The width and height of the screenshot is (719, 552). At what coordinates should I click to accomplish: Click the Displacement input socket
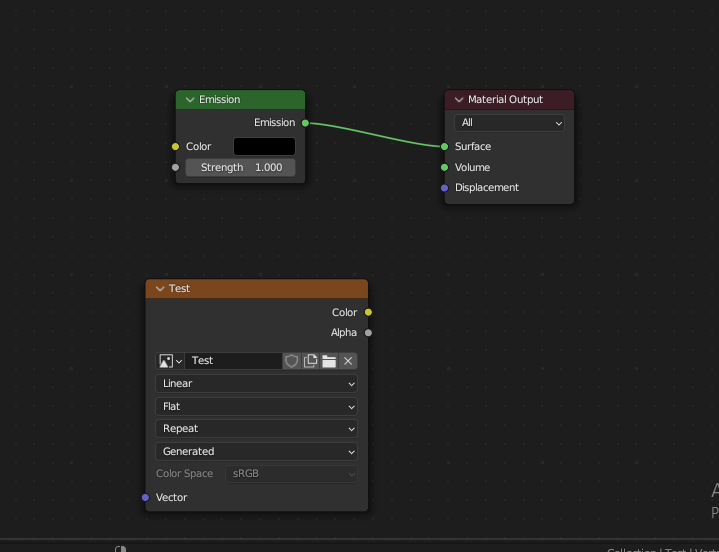click(444, 188)
